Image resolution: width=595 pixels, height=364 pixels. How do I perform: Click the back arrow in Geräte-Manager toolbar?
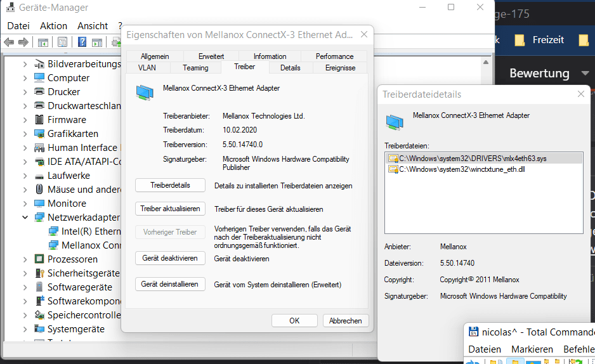click(x=9, y=42)
